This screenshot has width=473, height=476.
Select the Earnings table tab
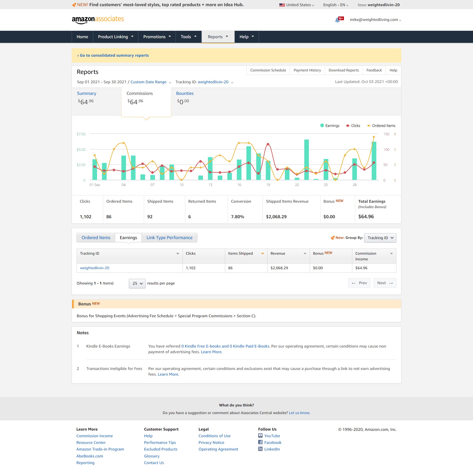(x=128, y=238)
